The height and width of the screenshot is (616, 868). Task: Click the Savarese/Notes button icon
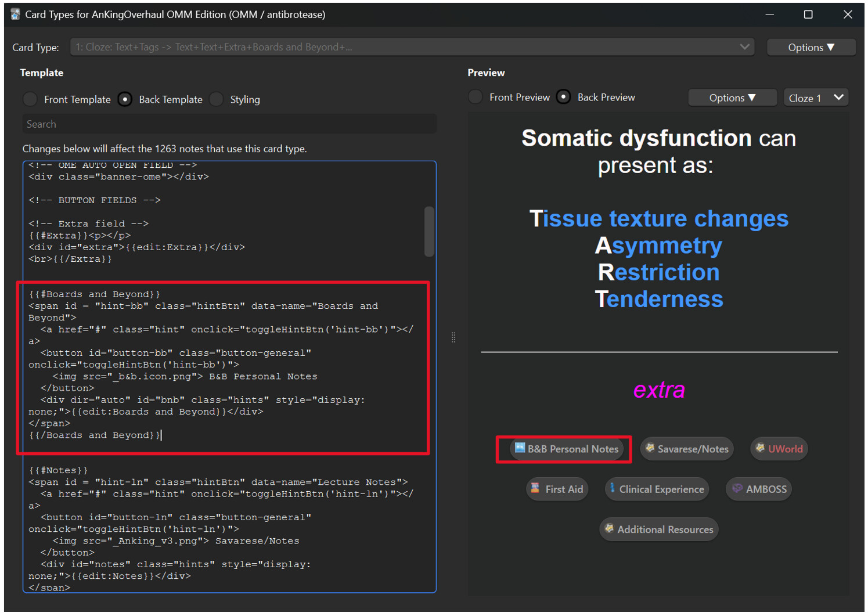tap(650, 448)
